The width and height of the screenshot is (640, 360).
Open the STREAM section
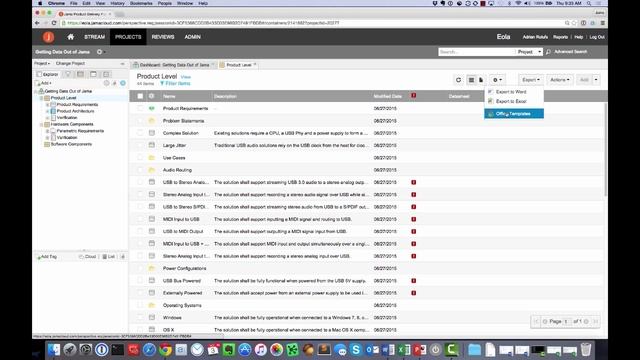pos(94,37)
